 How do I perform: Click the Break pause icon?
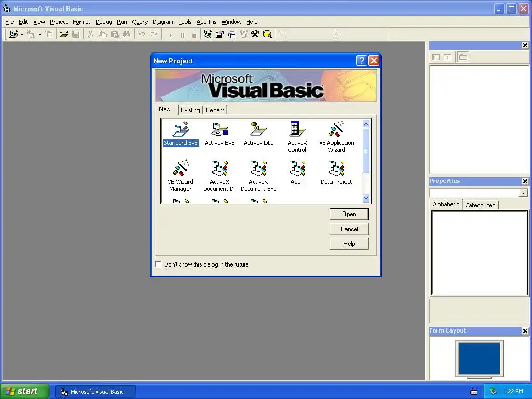point(182,35)
